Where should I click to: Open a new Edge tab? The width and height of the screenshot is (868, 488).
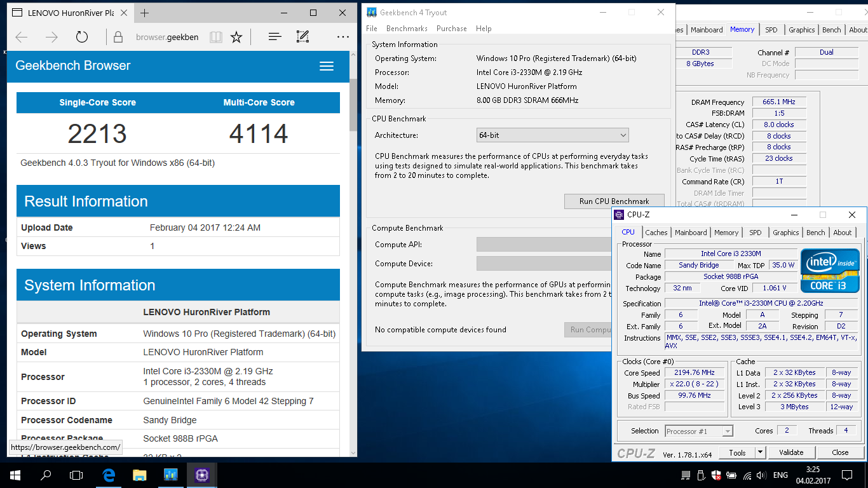tap(145, 13)
